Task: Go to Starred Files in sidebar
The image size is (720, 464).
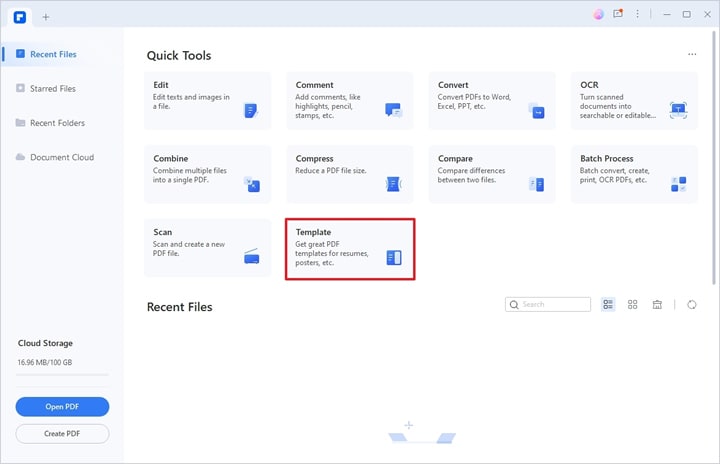Action: (52, 89)
